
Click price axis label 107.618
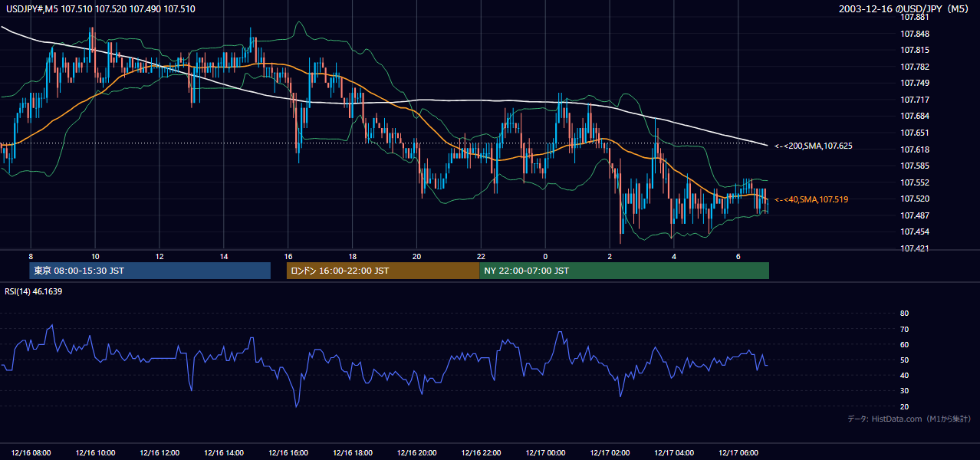[915, 149]
